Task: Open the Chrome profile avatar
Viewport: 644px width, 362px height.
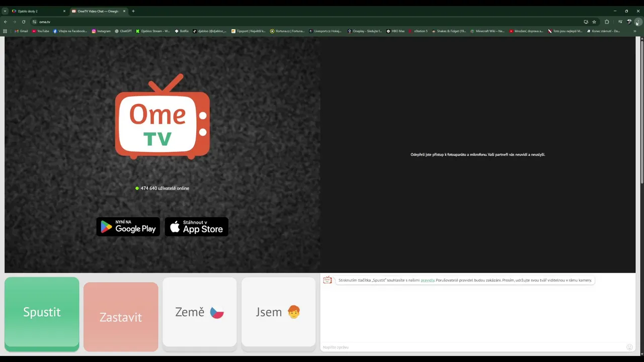Action: tap(629, 22)
